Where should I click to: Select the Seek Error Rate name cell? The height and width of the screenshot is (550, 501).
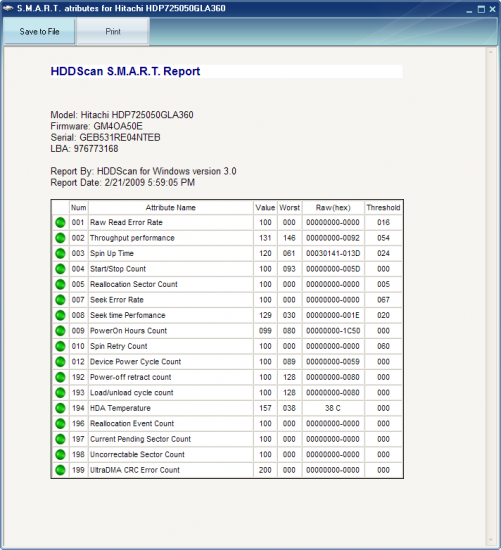click(171, 300)
